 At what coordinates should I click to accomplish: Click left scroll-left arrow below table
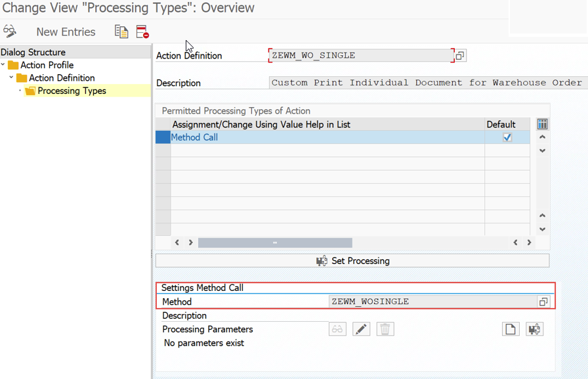coord(177,242)
